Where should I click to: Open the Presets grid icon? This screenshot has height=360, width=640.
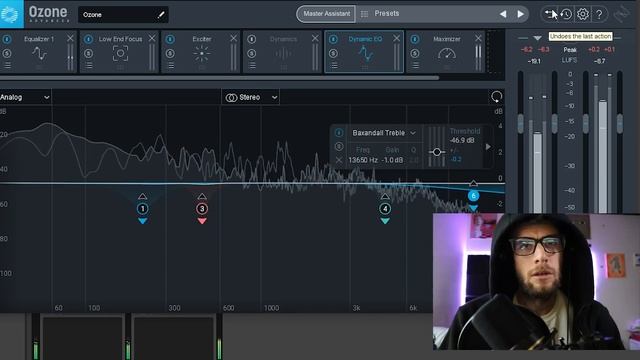pos(364,14)
